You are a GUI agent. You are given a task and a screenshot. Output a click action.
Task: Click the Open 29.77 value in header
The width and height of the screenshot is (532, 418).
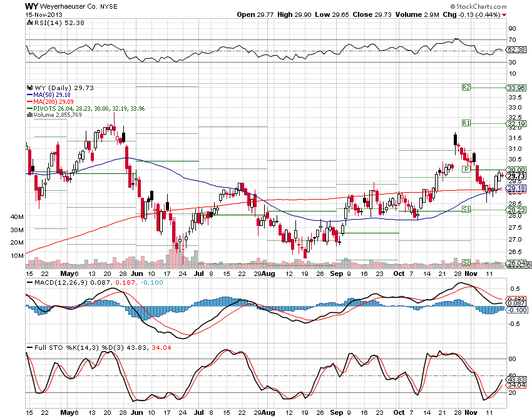255,14
